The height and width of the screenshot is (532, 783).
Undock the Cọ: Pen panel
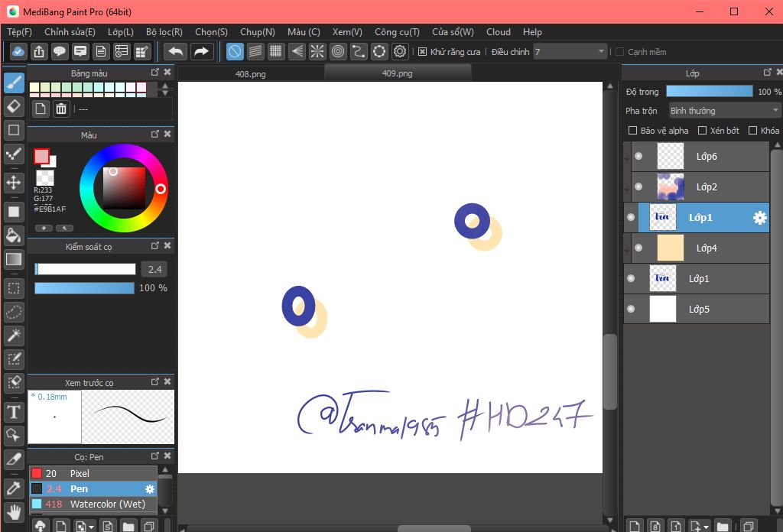coord(154,456)
